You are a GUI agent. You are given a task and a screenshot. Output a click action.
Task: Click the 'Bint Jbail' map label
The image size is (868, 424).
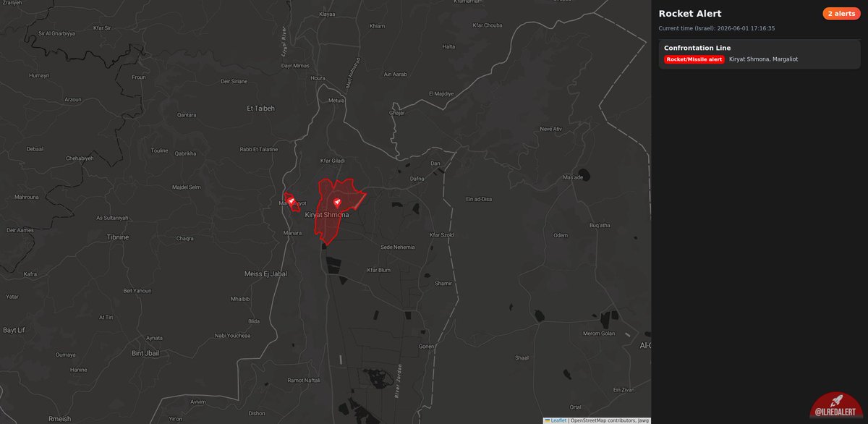pos(145,353)
